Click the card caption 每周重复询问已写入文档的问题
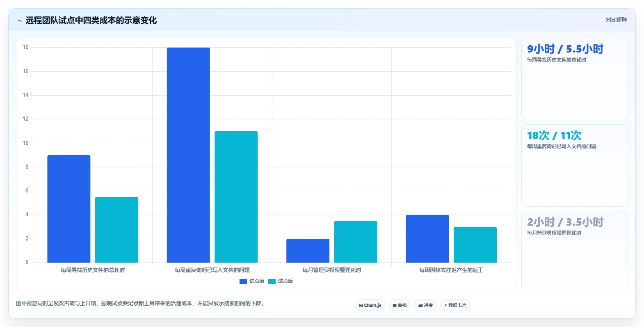Image resolution: width=644 pixels, height=327 pixels. pyautogui.click(x=562, y=146)
